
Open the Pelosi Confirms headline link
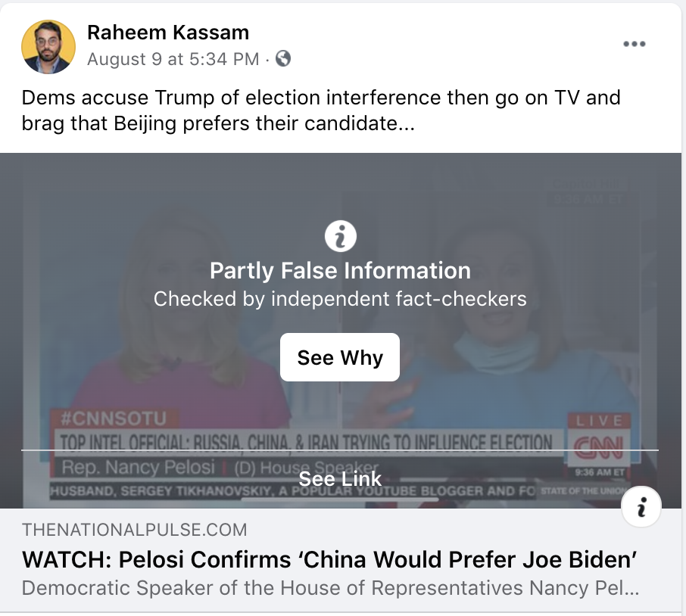(x=329, y=560)
